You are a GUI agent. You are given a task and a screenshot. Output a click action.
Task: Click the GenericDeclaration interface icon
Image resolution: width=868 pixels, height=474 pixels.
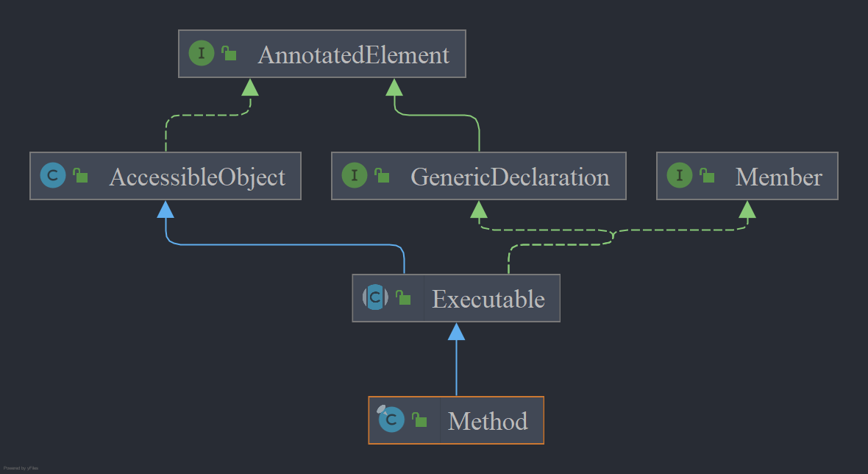pos(355,175)
